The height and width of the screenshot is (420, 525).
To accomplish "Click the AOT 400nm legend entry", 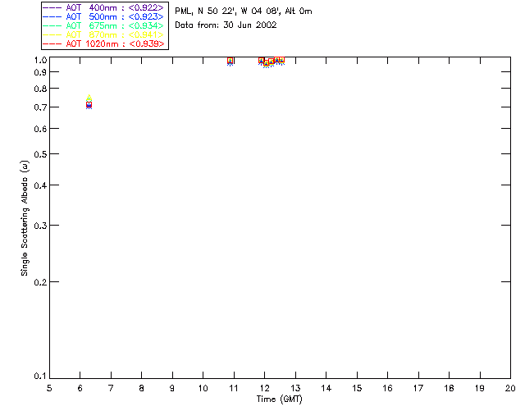I will [x=103, y=7].
